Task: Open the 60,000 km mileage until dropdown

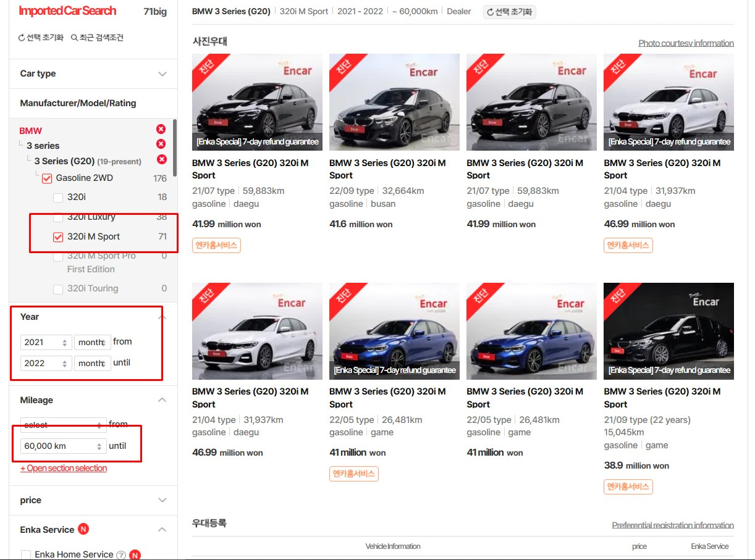Action: click(63, 446)
